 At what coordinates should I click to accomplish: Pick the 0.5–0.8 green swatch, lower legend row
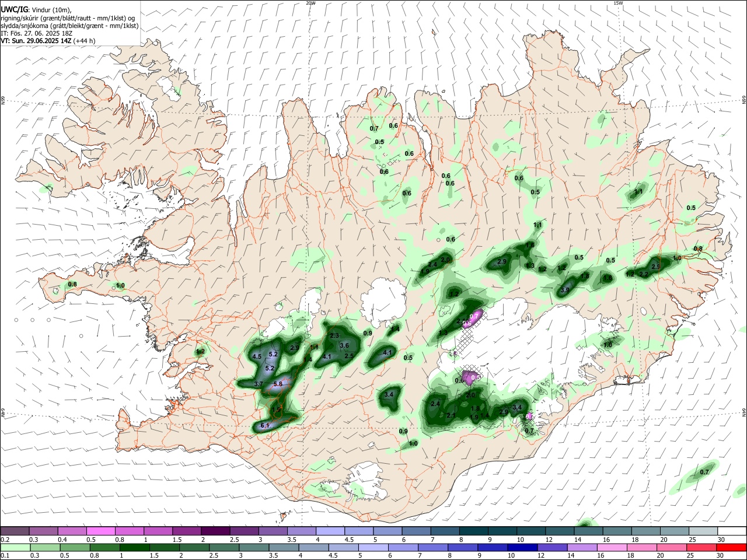pos(75,547)
